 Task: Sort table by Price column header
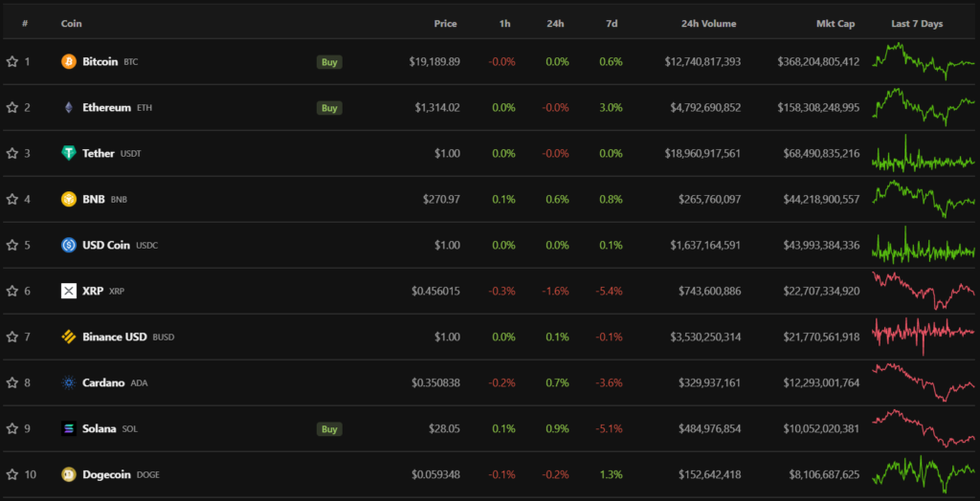(445, 24)
